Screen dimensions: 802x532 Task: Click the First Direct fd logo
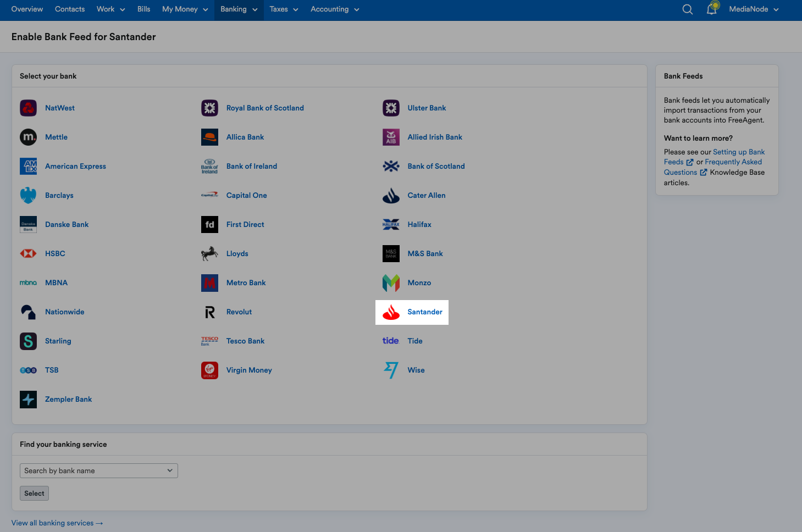[x=209, y=225]
